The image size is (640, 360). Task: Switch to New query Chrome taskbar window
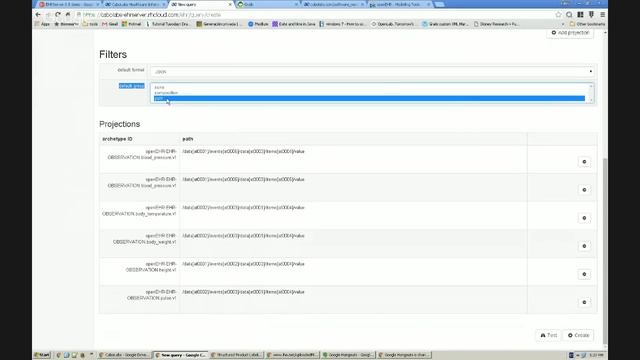[180, 355]
